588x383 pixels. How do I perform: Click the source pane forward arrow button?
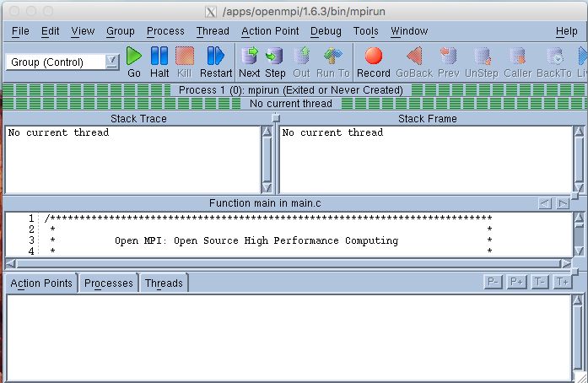[x=563, y=203]
